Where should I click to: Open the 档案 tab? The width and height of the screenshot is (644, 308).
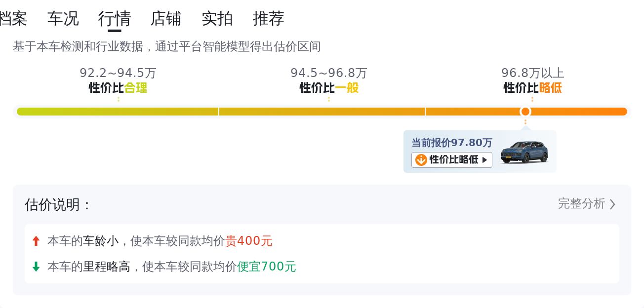pos(13,19)
